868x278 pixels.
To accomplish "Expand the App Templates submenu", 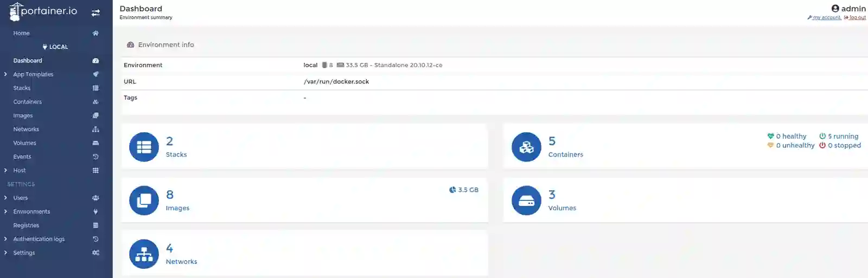I will 5,74.
